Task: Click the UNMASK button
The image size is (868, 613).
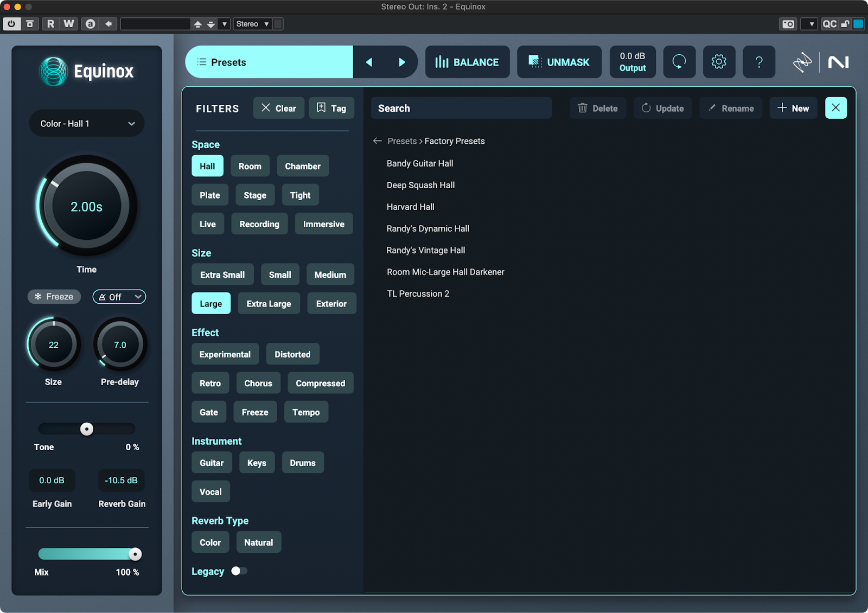Action: coord(559,62)
